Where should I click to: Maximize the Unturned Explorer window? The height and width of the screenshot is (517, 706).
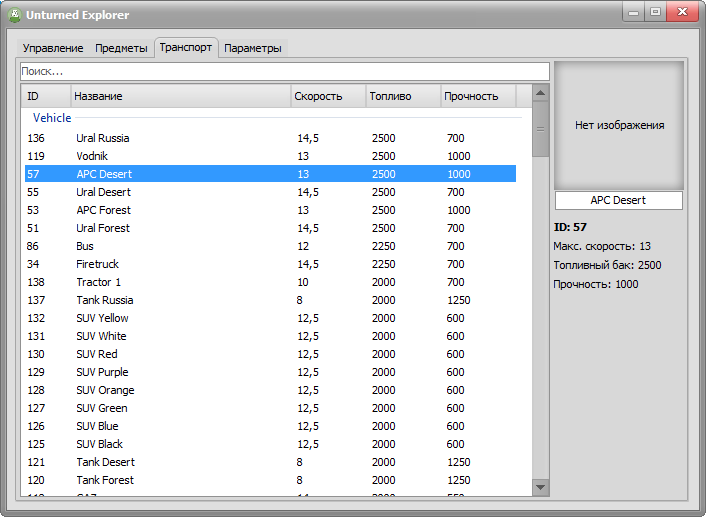(x=655, y=13)
